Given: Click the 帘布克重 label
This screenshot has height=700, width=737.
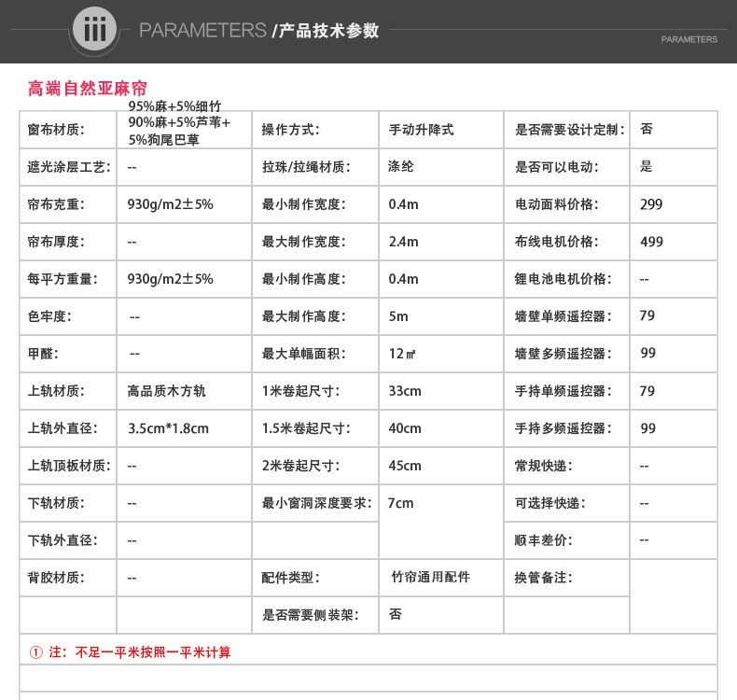Looking at the screenshot, I should (x=56, y=204).
